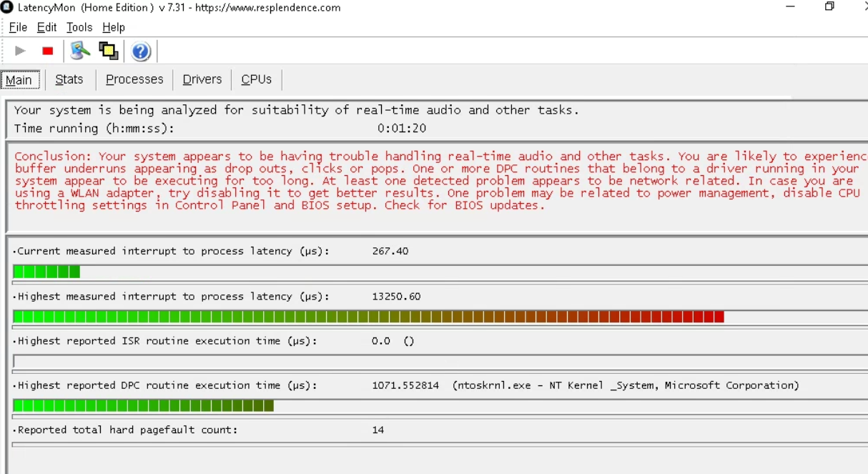Screen dimensions: 868x474
Task: Click the overlapping yellow squares copy icon
Action: click(109, 51)
